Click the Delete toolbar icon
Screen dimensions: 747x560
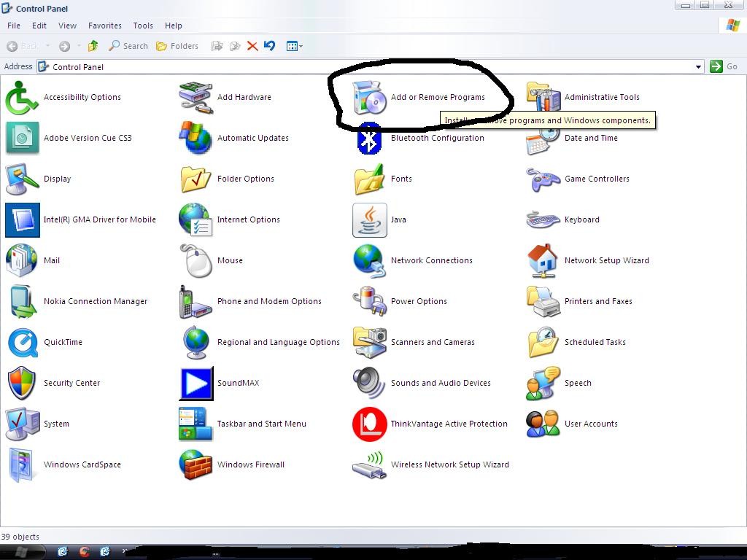(x=252, y=46)
